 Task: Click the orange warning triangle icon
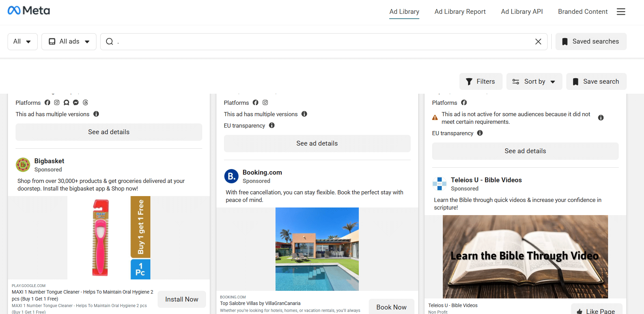[x=435, y=118]
